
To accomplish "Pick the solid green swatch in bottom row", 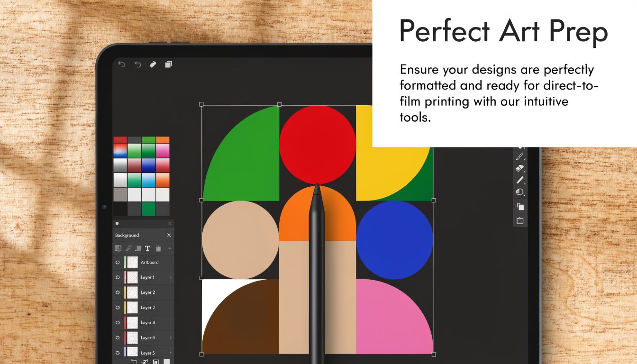I will [x=149, y=209].
